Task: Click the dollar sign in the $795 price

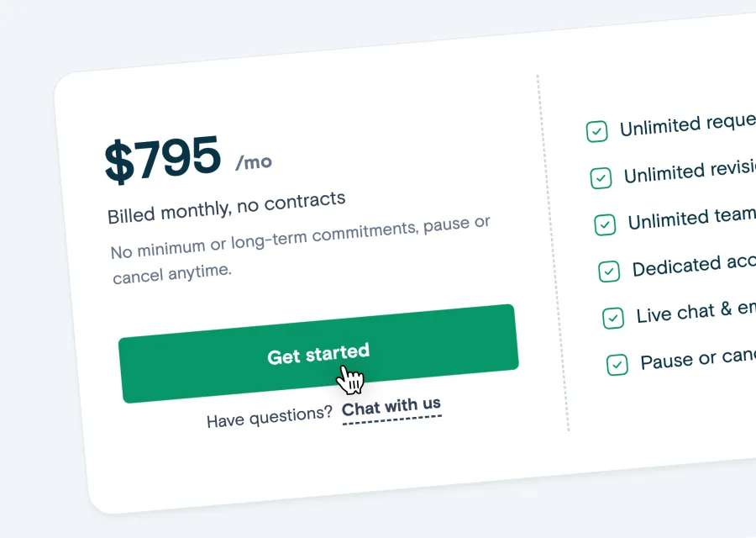Action: pyautogui.click(x=120, y=160)
